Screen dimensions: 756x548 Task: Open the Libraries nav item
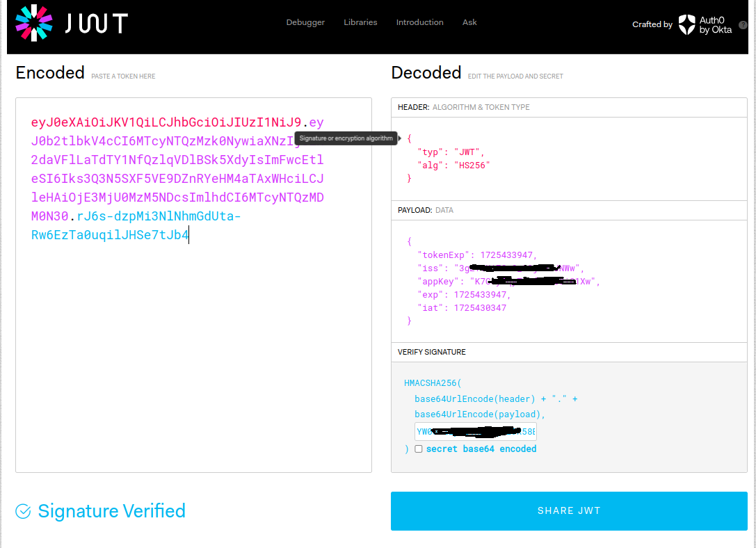click(360, 22)
